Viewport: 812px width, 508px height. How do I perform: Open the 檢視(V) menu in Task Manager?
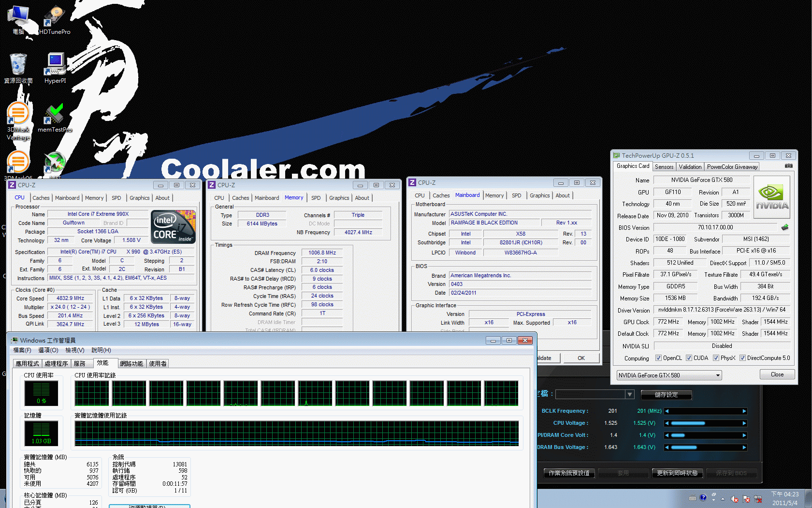click(x=75, y=350)
